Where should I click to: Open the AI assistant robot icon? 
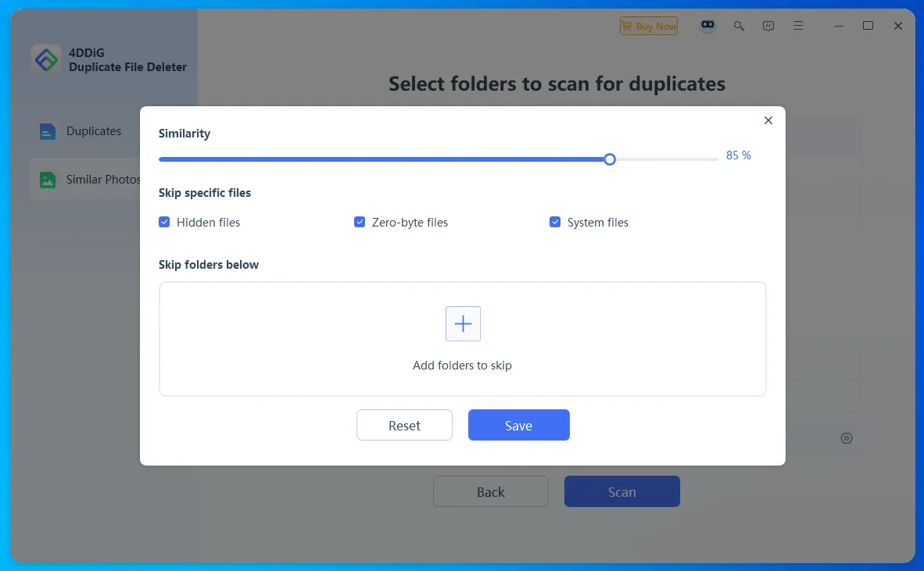[x=707, y=26]
